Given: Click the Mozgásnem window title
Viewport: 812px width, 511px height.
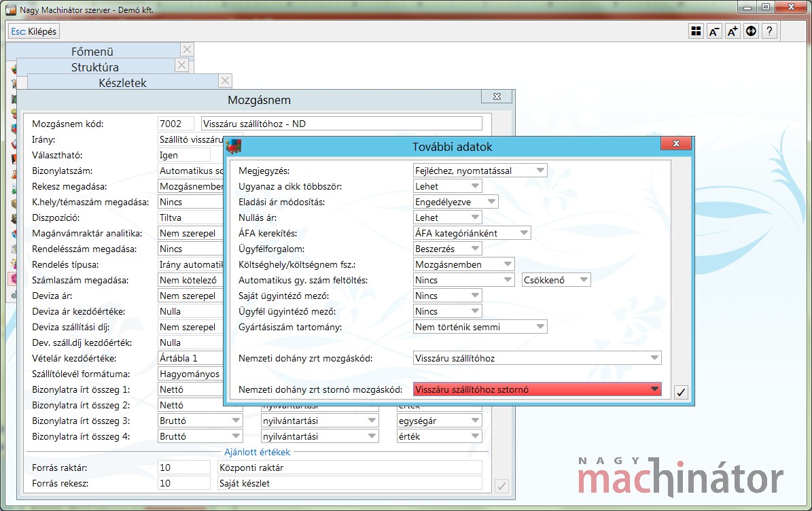Looking at the screenshot, I should [x=259, y=100].
